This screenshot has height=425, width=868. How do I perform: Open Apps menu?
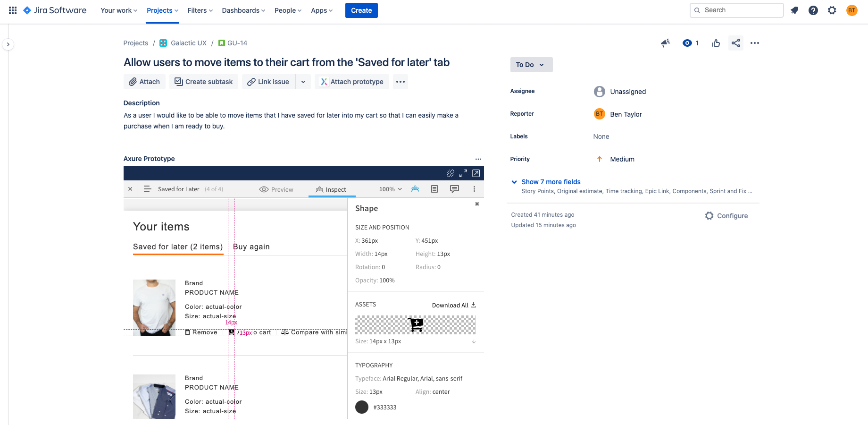pos(322,10)
